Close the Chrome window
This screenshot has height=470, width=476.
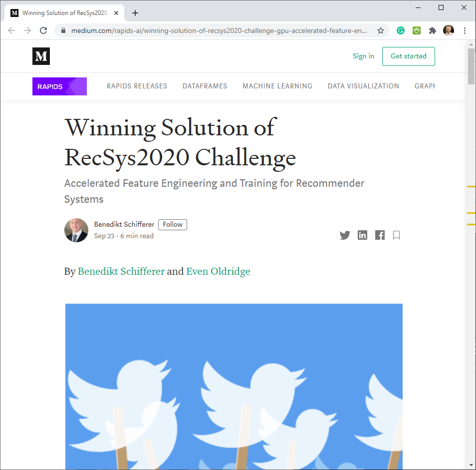[x=464, y=7]
